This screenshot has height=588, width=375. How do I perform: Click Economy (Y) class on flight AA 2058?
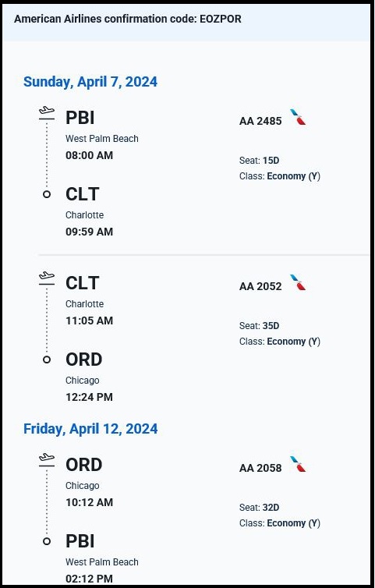click(294, 523)
